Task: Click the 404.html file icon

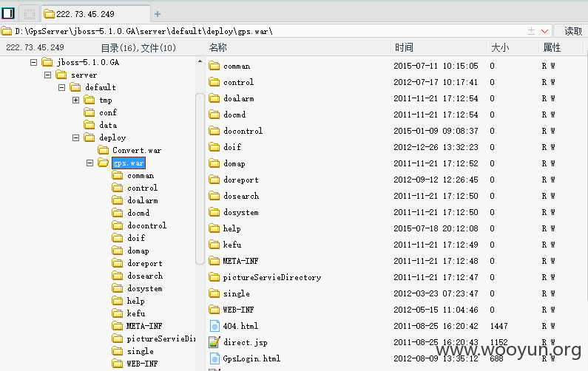Action: click(214, 326)
